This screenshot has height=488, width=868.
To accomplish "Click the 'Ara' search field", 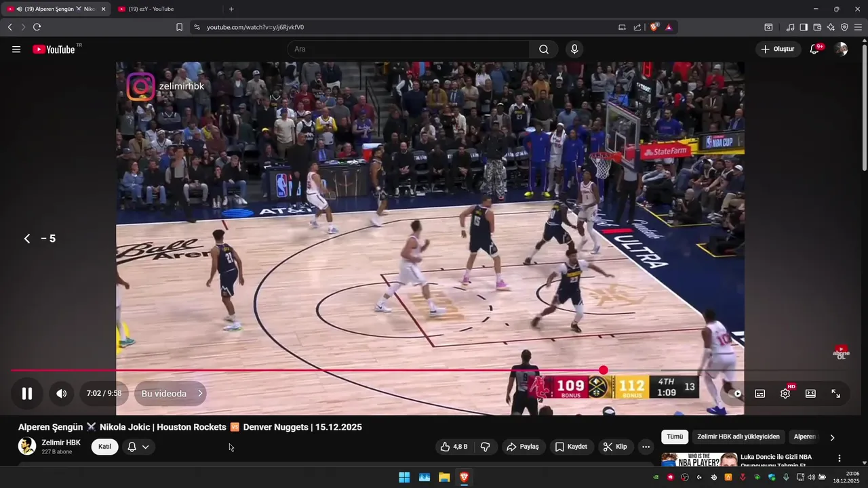I will [x=408, y=49].
